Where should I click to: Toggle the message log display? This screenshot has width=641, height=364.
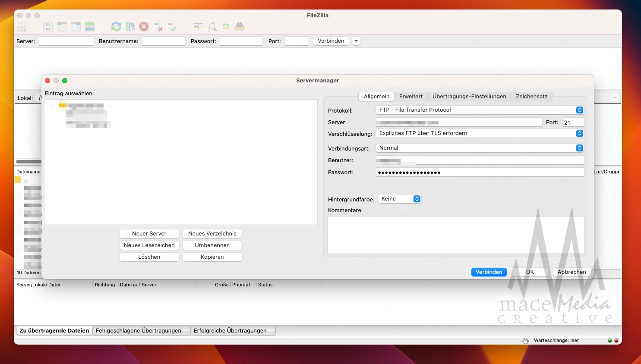(x=48, y=26)
